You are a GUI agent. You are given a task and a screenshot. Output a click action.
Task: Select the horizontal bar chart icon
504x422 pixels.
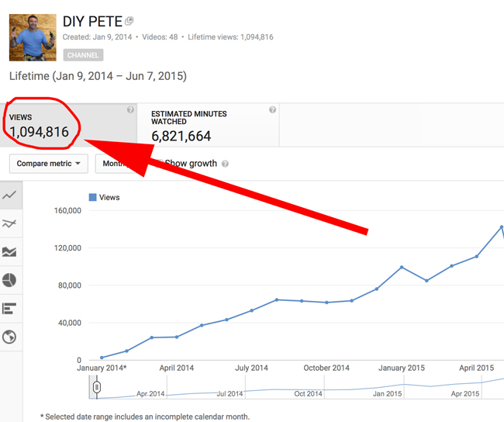(x=10, y=309)
